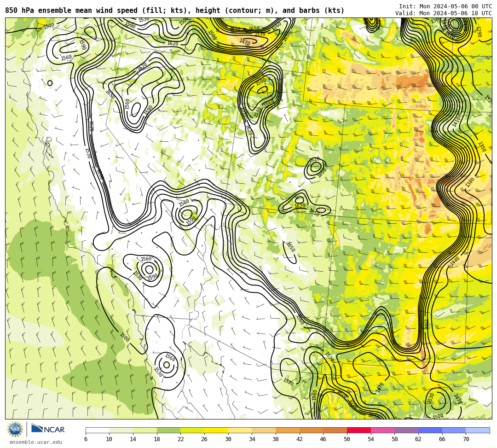Click the colorbar tick label 6
497x448 pixels.
[x=86, y=439]
